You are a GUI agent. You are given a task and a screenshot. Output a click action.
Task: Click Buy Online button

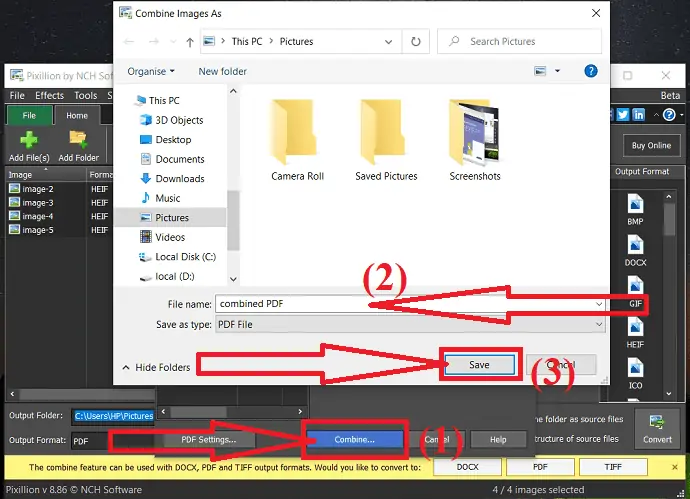coord(651,145)
